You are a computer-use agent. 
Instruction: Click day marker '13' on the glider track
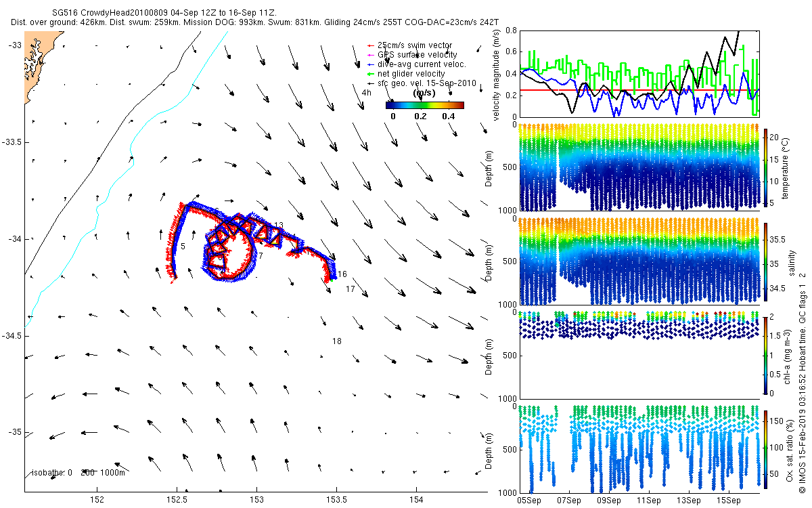(279, 226)
